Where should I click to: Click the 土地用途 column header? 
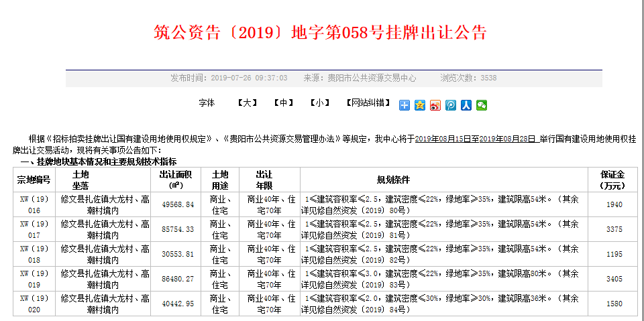tap(220, 180)
